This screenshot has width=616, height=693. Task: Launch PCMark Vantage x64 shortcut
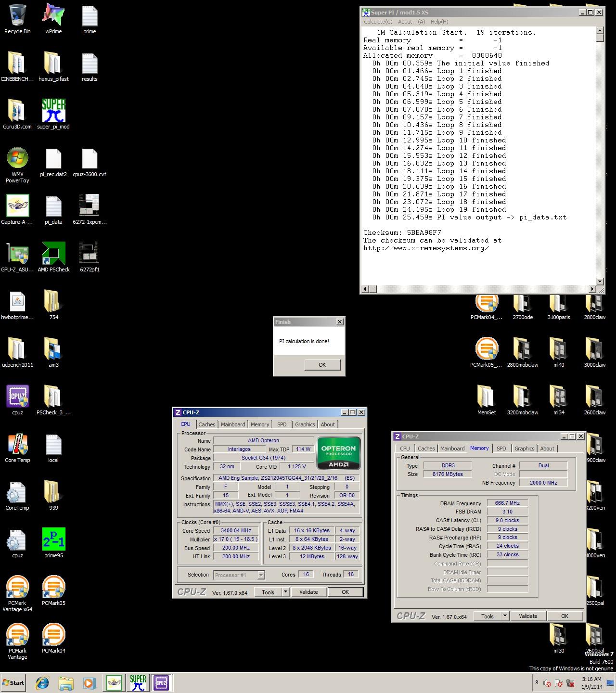point(17,594)
